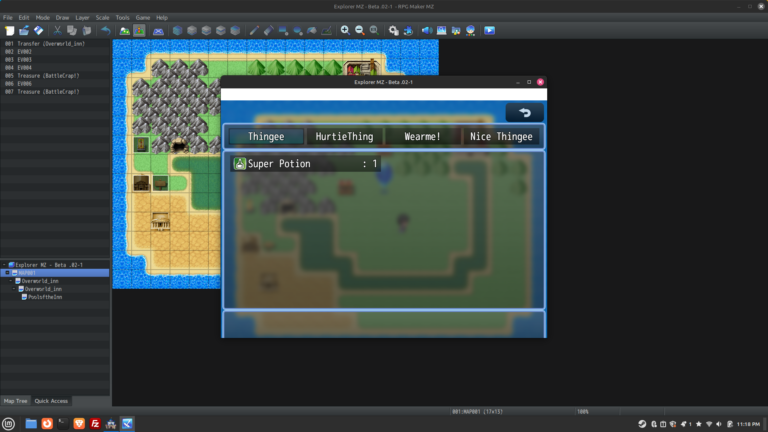768x432 pixels.
Task: Select the first layer cube icon
Action: pos(177,30)
